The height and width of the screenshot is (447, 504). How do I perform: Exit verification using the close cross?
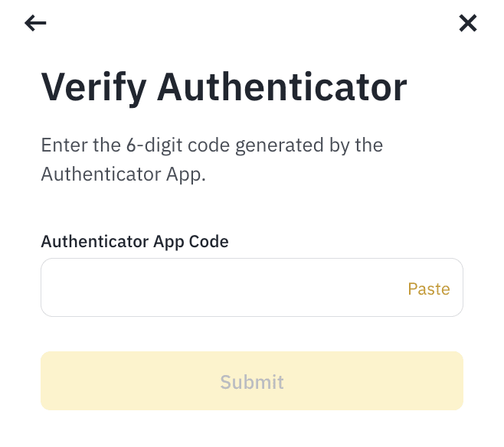[468, 23]
